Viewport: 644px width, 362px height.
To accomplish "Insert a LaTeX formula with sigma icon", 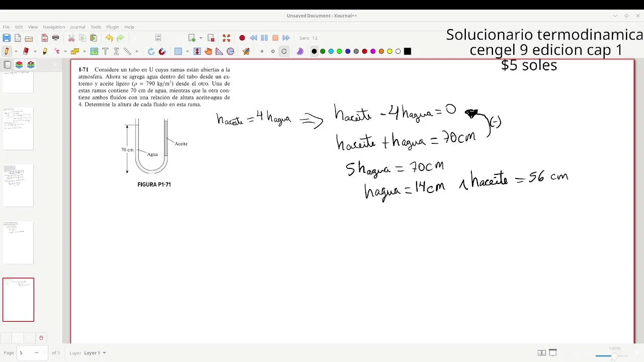I will tap(116, 51).
